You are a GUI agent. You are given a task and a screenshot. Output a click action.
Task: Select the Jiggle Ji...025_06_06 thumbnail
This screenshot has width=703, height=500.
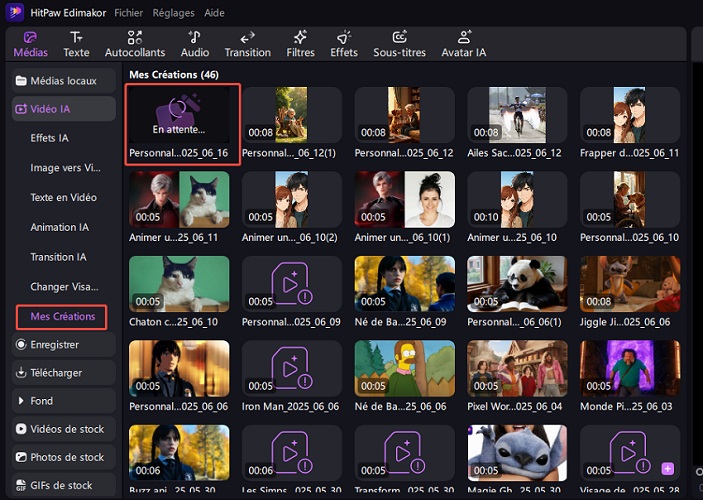[x=629, y=284]
